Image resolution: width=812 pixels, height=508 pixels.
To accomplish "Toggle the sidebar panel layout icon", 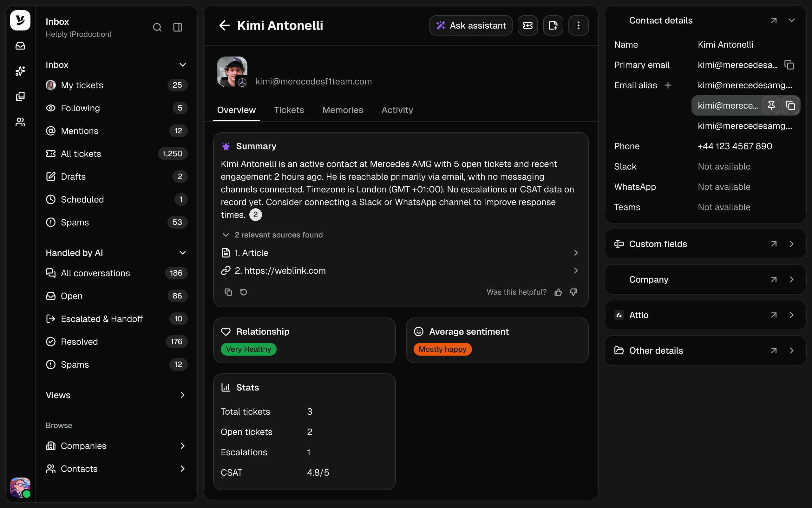I will [x=178, y=27].
